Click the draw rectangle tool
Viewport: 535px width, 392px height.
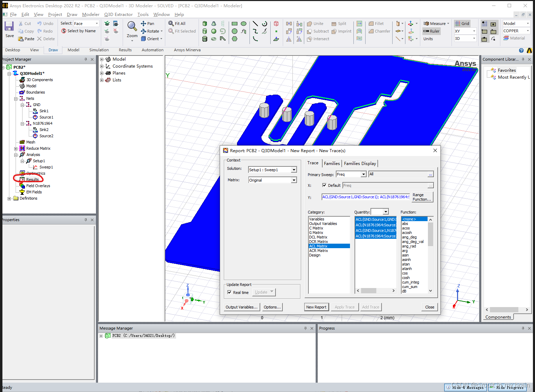(x=235, y=24)
